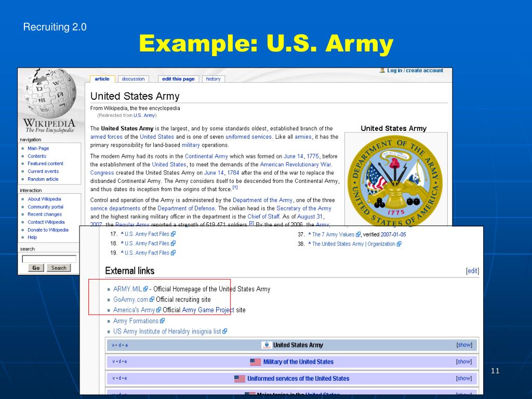The image size is (532, 399).
Task: Click the US flag icon beside Uniformed services
Action: [240, 379]
